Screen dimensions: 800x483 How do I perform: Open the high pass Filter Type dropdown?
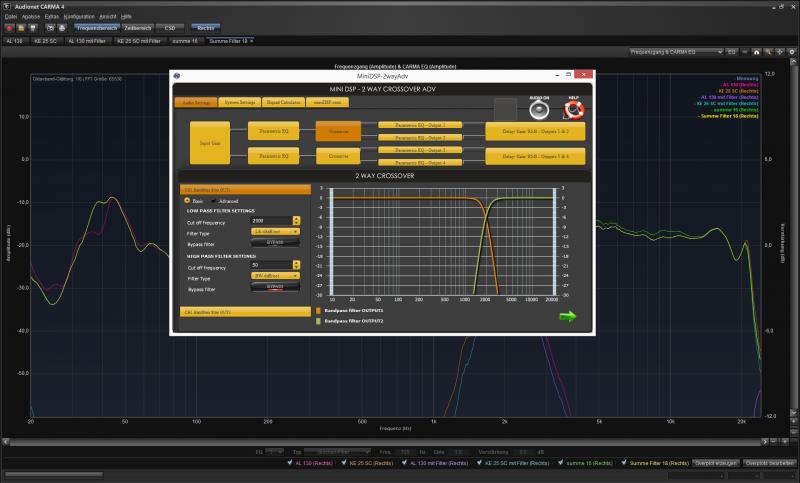[275, 275]
